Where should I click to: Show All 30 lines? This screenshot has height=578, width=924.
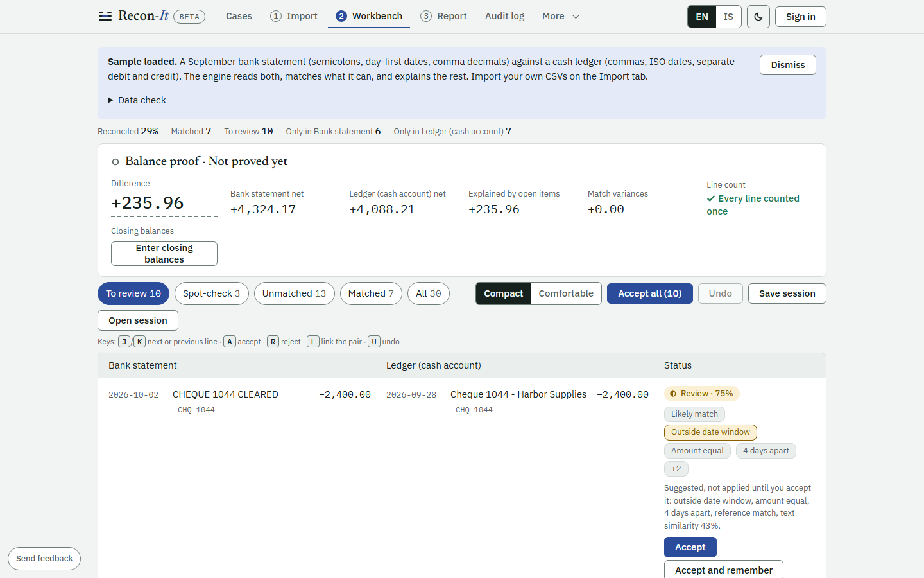tap(429, 293)
